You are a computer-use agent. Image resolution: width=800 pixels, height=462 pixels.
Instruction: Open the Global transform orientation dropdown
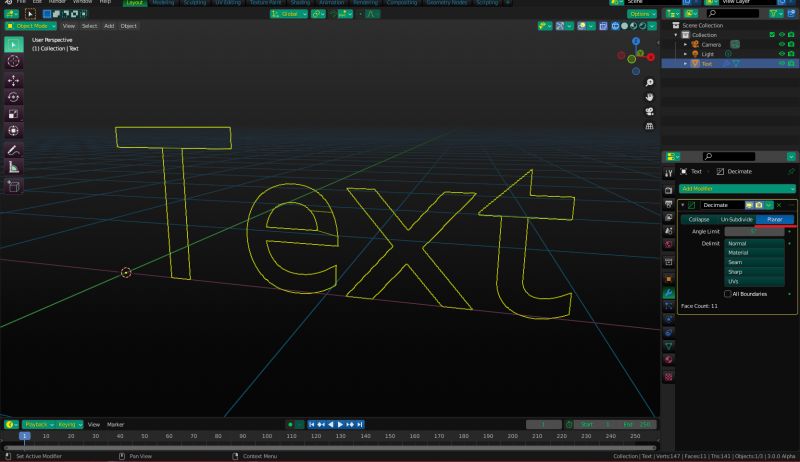[x=289, y=14]
